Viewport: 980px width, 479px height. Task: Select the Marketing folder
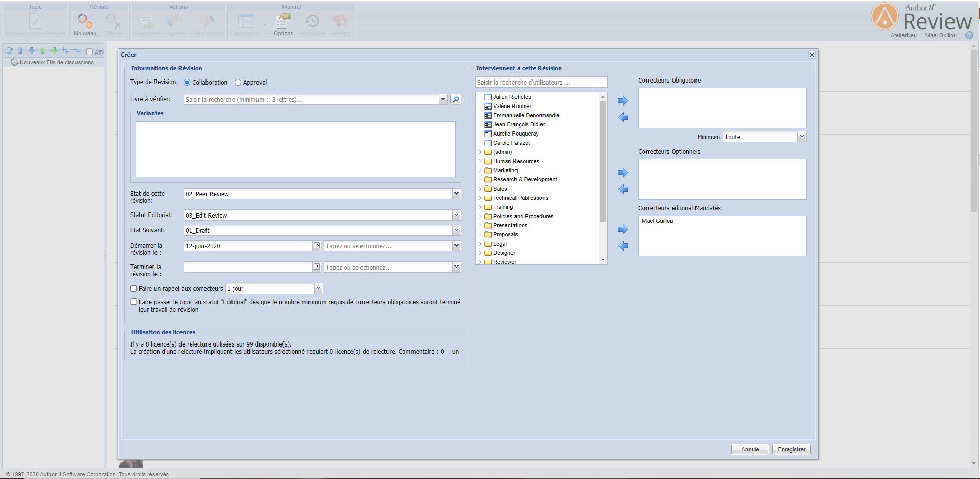click(505, 170)
